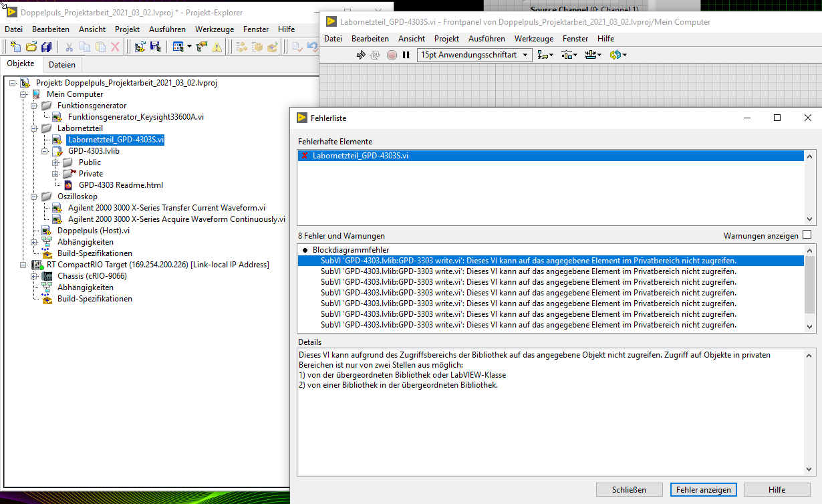Open the Resize Objects menu in Frontpanel toolbar
The width and height of the screenshot is (822, 504).
593,55
